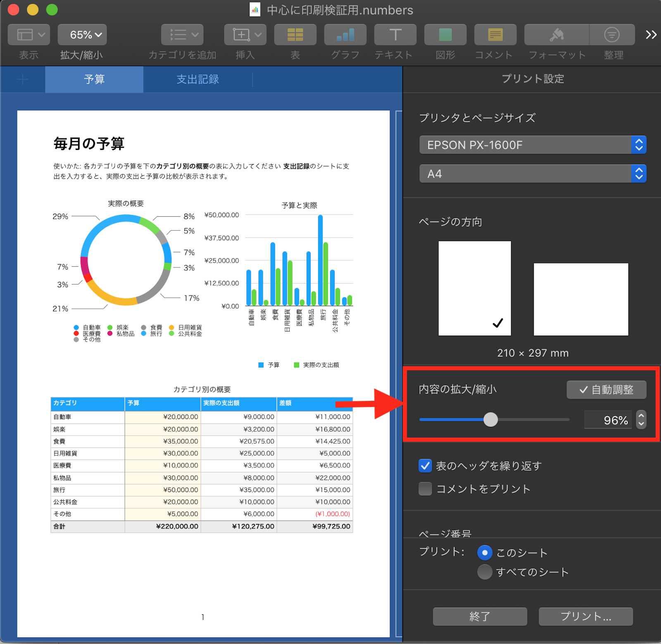Open the Format (フォーマット) paintbrush icon
The image size is (661, 644).
point(556,35)
